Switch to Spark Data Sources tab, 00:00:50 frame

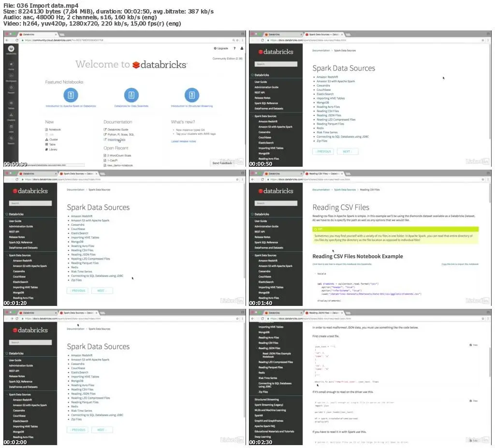(324, 34)
